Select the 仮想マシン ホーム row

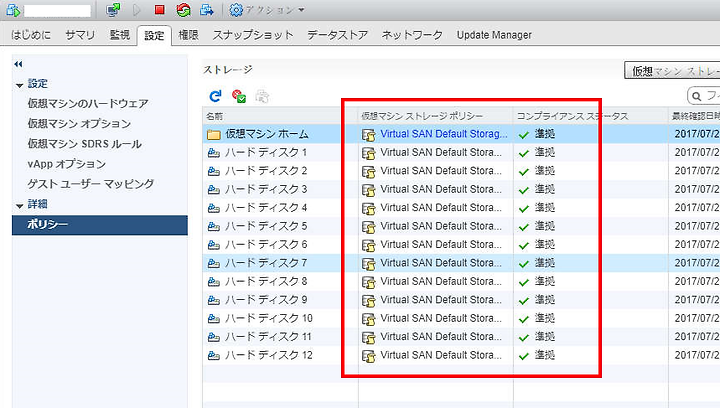pos(461,134)
